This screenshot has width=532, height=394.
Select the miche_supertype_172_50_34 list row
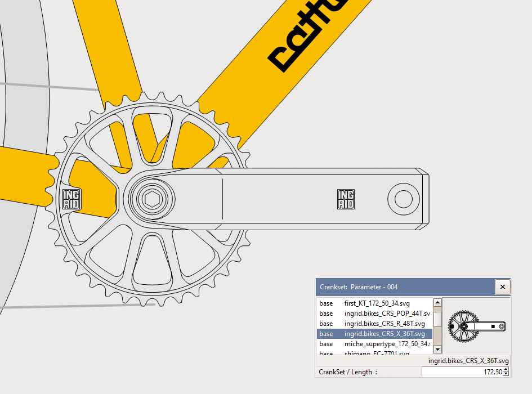(x=374, y=344)
